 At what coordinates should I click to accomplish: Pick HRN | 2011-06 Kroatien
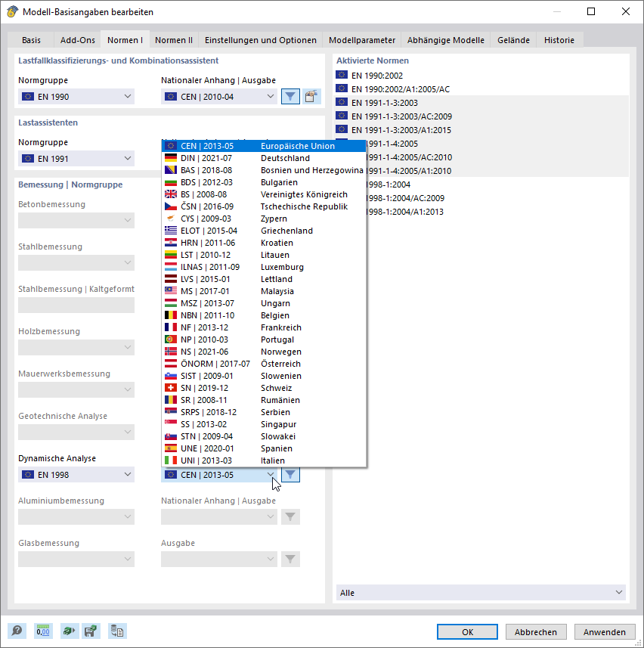264,243
